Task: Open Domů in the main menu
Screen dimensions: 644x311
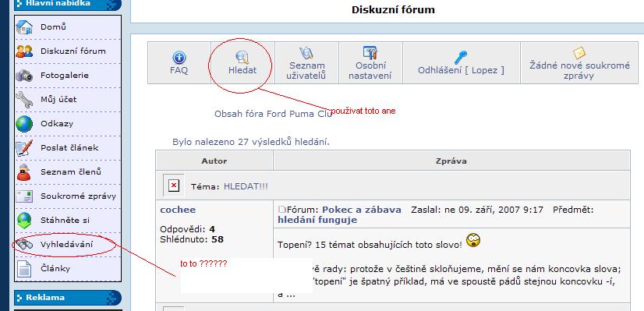Action: point(53,27)
